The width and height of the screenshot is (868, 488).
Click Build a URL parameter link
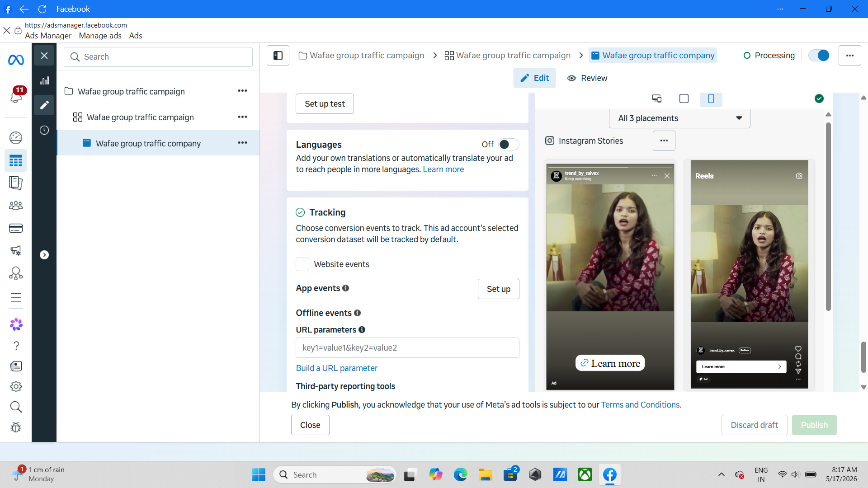pos(337,368)
